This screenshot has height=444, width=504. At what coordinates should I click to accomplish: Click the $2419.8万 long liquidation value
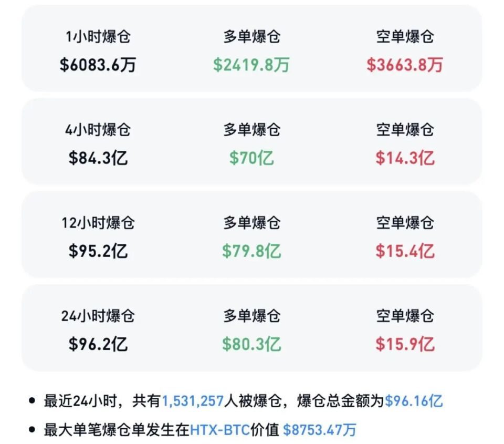pos(251,65)
